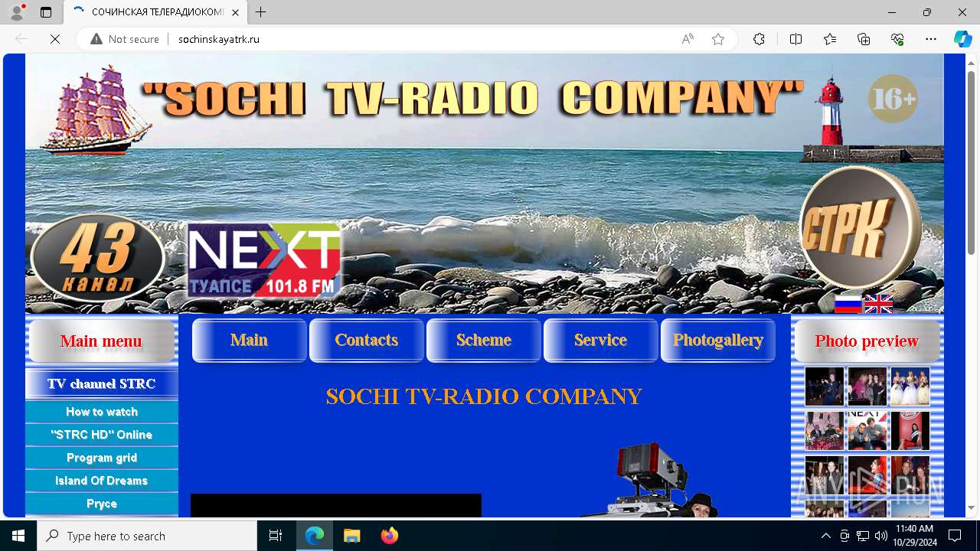Open the Program grid link
The width and height of the screenshot is (980, 551).
(102, 458)
